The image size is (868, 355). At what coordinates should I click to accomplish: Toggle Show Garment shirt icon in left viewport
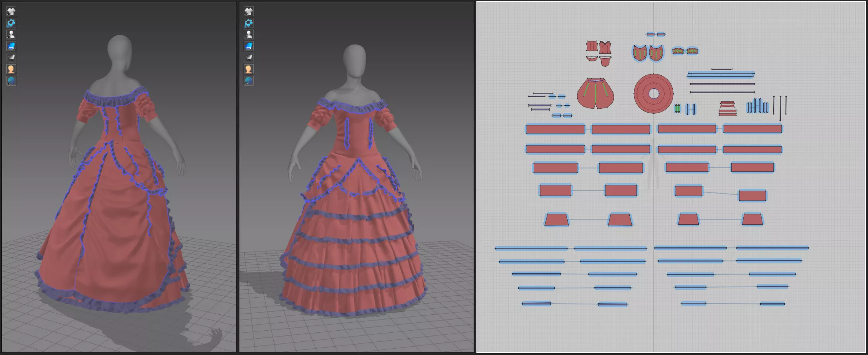click(x=11, y=11)
